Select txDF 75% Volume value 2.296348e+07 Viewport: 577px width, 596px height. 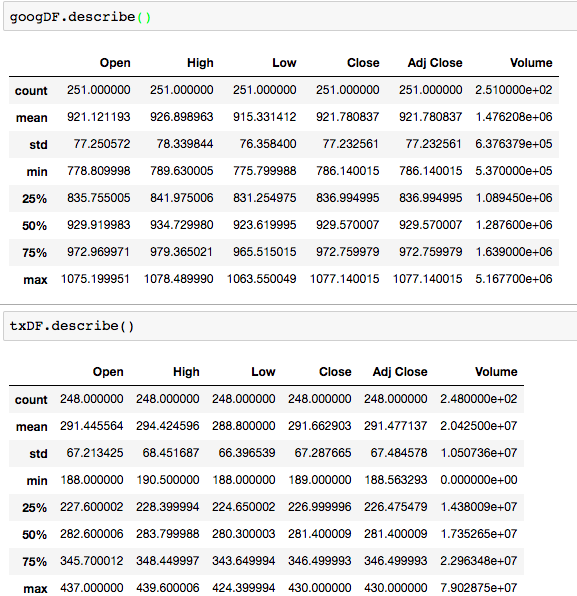(x=479, y=561)
